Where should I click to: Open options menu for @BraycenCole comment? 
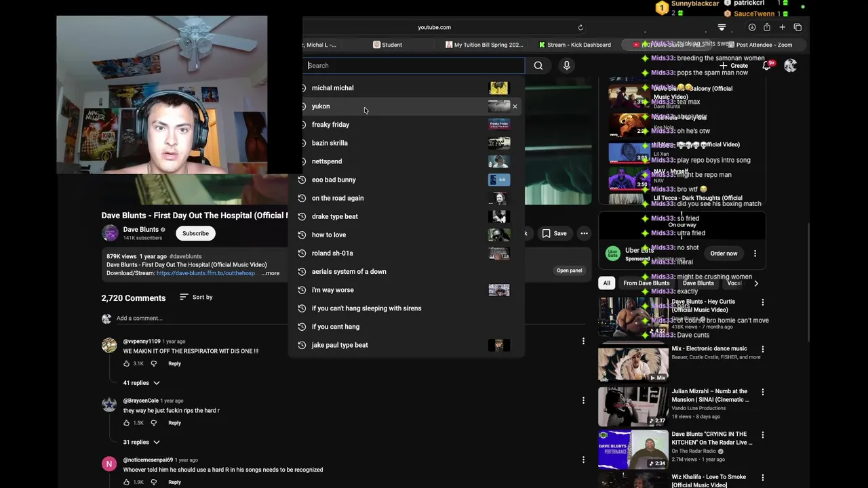click(x=583, y=401)
